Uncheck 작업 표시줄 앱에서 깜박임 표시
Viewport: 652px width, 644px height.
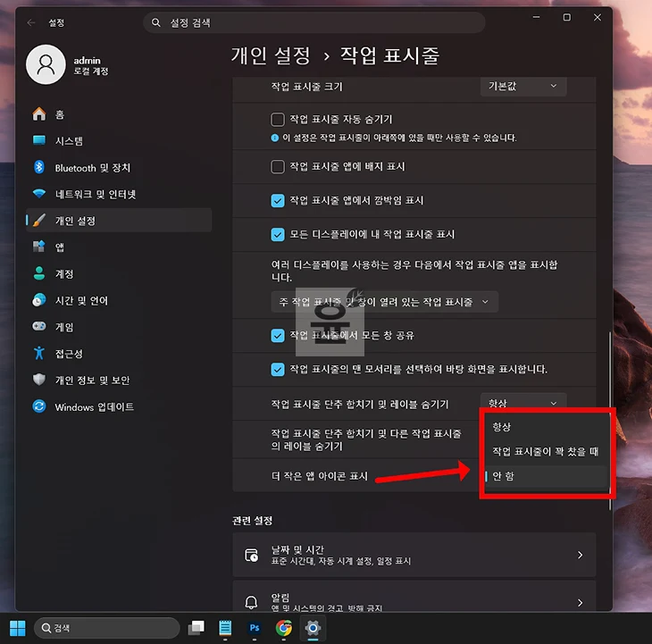tap(278, 201)
